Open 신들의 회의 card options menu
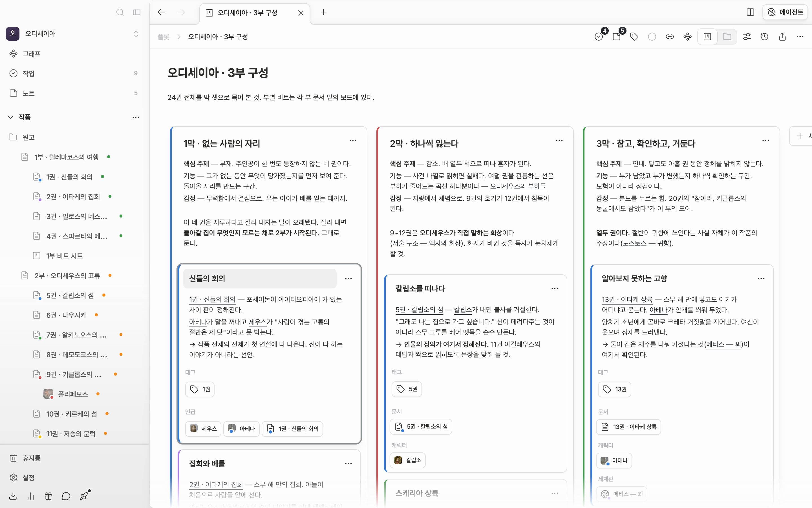The image size is (812, 508). pos(348,278)
